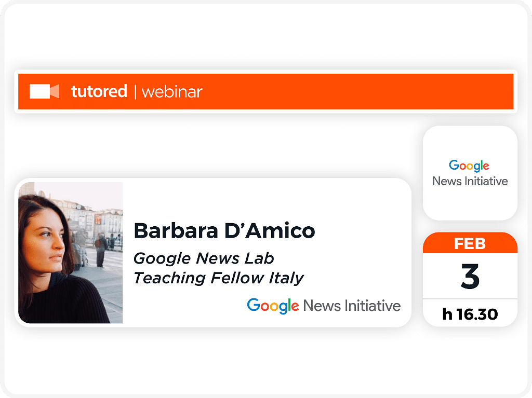Open Barbara D'Amico's profile photo
Image resolution: width=532 pixels, height=398 pixels.
pos(71,253)
